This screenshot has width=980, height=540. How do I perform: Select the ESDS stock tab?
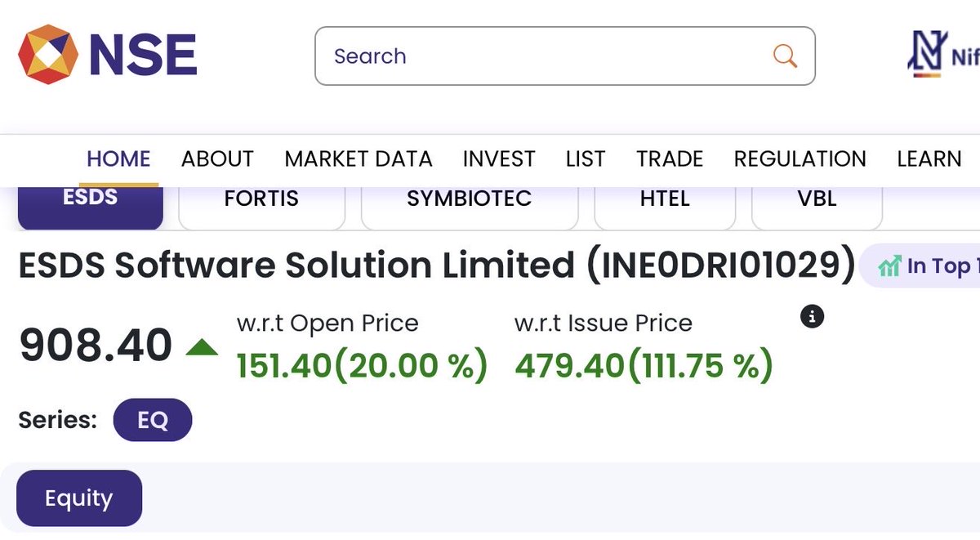pos(91,207)
